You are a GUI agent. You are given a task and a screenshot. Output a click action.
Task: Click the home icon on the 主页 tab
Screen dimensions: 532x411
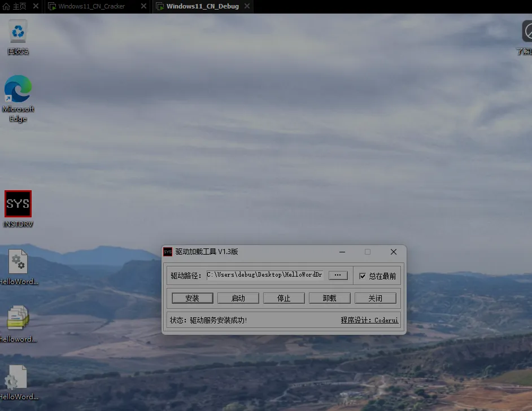7,7
